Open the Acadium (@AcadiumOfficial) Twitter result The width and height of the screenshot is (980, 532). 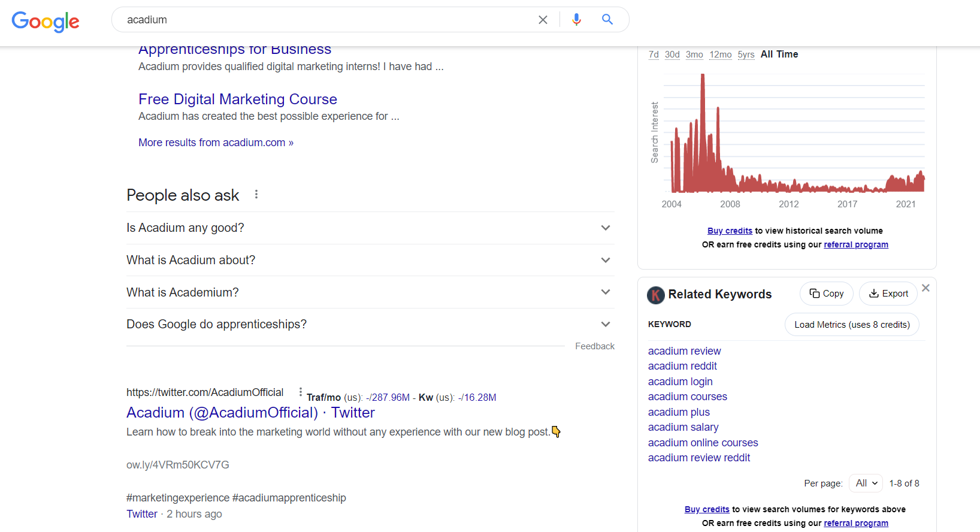coord(250,413)
